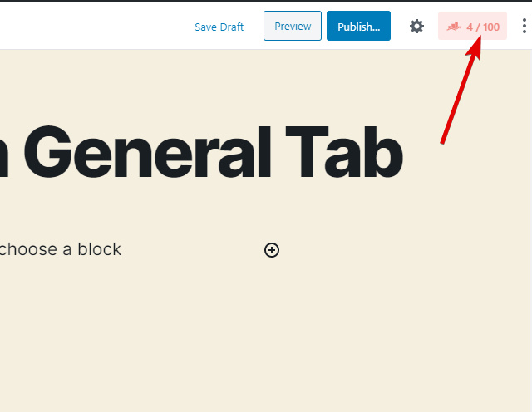This screenshot has height=412, width=532.
Task: Click the Rank Math logo in score badge
Action: pyautogui.click(x=453, y=27)
